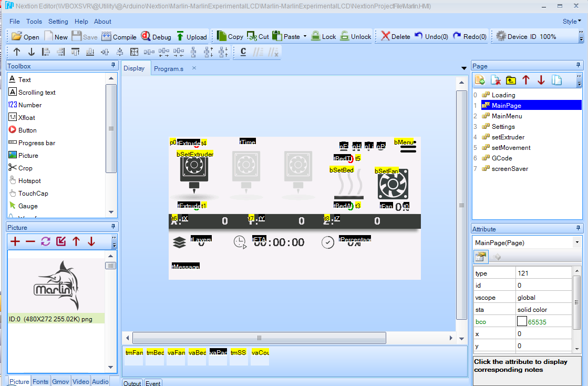Close the Program.s tab
Screen dimensions: 588x386
(194, 68)
